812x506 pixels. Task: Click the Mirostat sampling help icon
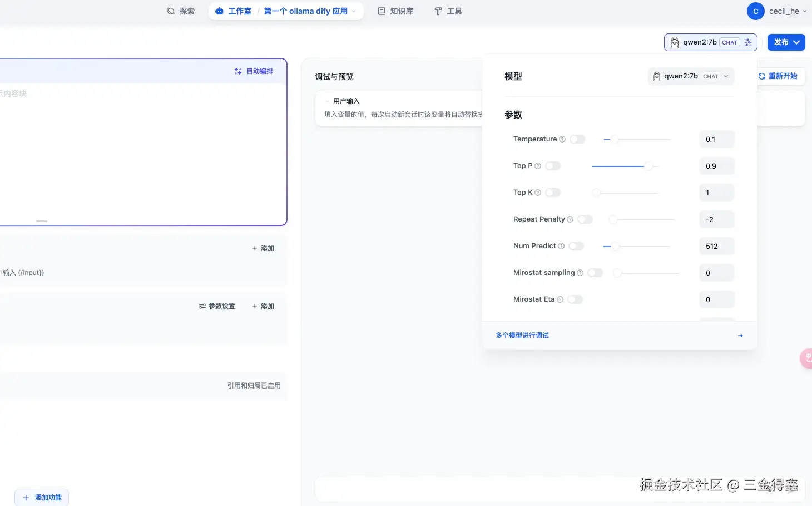point(580,273)
